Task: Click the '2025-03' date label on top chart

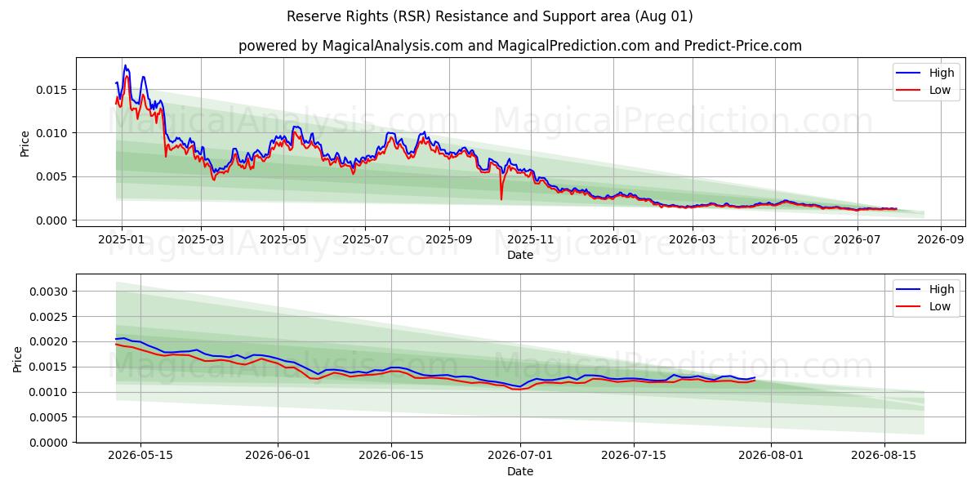Action: [x=200, y=239]
